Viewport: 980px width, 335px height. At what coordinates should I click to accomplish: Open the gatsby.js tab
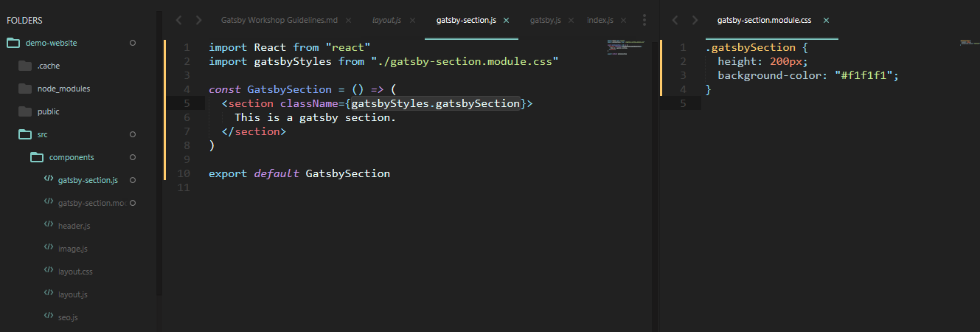546,20
